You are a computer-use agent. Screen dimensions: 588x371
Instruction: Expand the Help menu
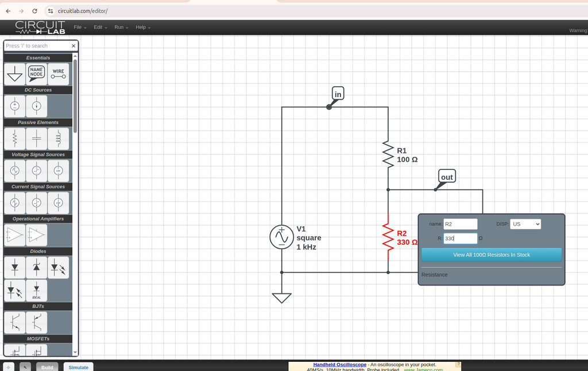[143, 28]
